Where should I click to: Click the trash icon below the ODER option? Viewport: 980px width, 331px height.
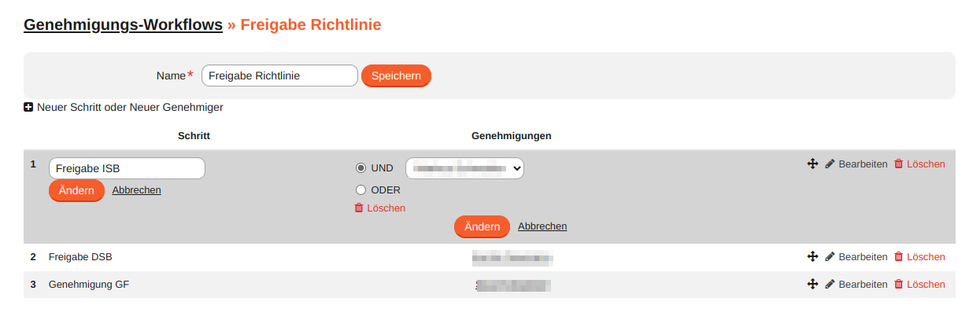359,208
